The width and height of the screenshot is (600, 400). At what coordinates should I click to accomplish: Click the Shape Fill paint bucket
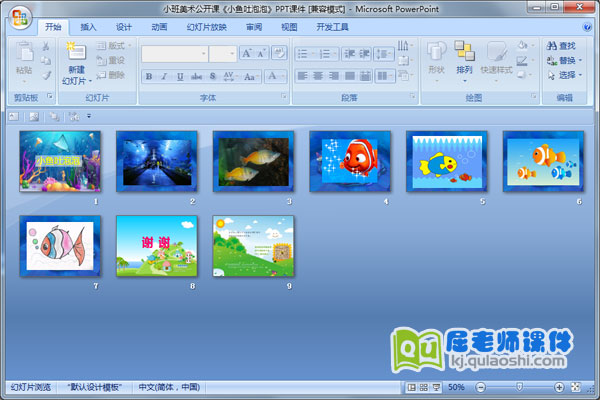pos(524,46)
